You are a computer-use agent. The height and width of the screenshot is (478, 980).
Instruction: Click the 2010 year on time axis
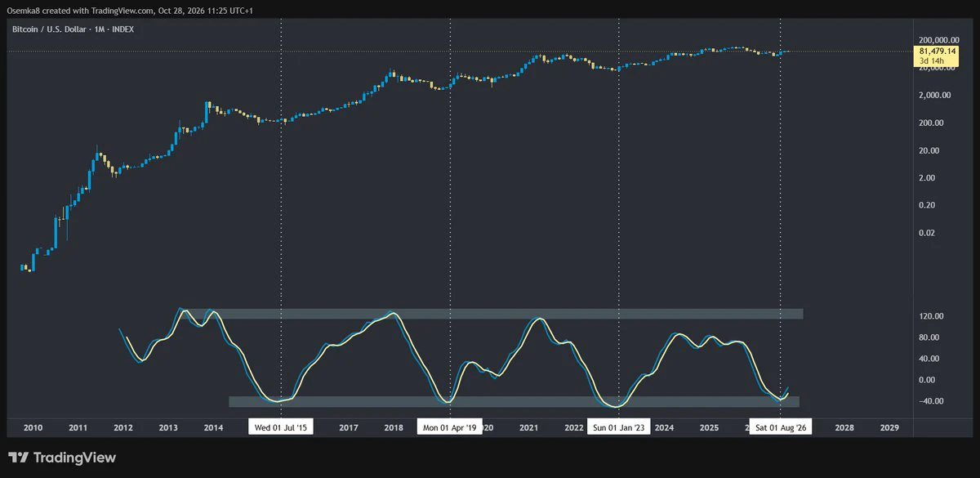click(x=33, y=427)
